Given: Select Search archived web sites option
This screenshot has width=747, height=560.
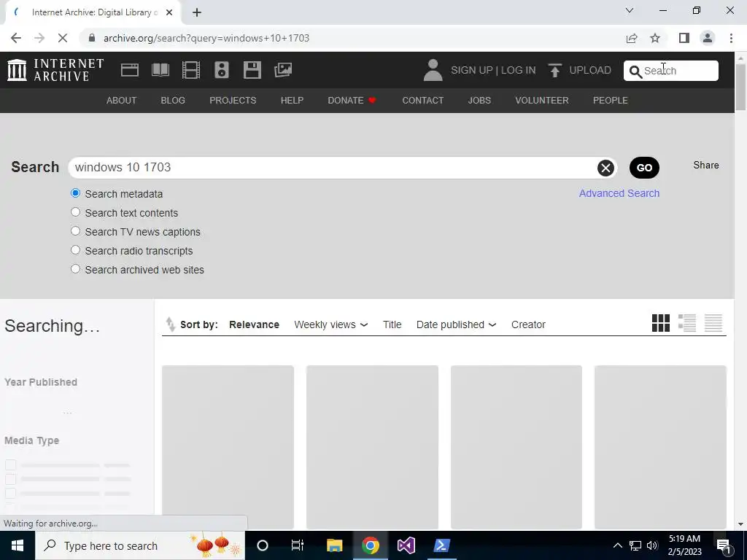Looking at the screenshot, I should click(75, 270).
